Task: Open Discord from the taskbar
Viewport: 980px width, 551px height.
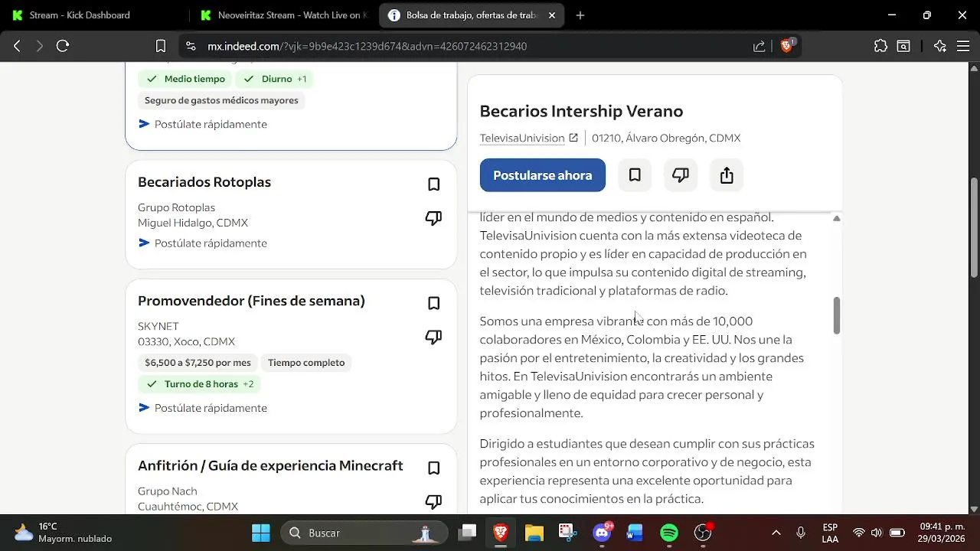Action: click(x=603, y=533)
